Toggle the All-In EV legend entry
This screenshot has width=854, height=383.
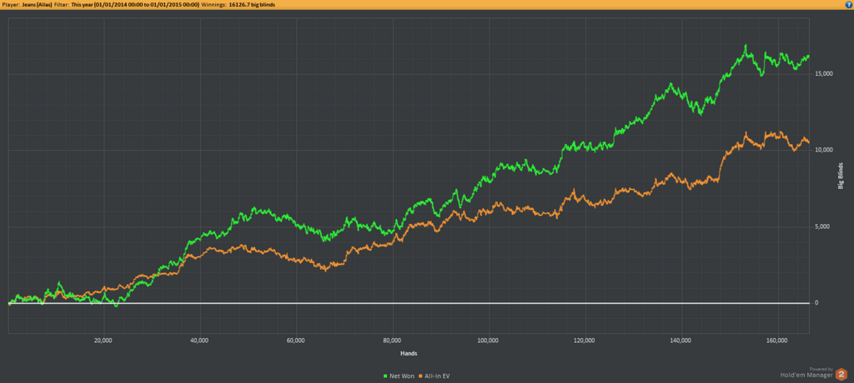434,376
